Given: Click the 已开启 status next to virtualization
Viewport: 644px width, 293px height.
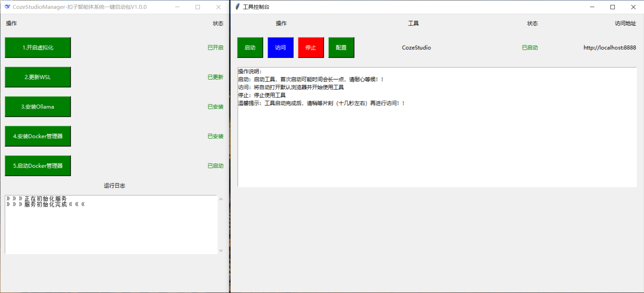Looking at the screenshot, I should pyautogui.click(x=215, y=47).
